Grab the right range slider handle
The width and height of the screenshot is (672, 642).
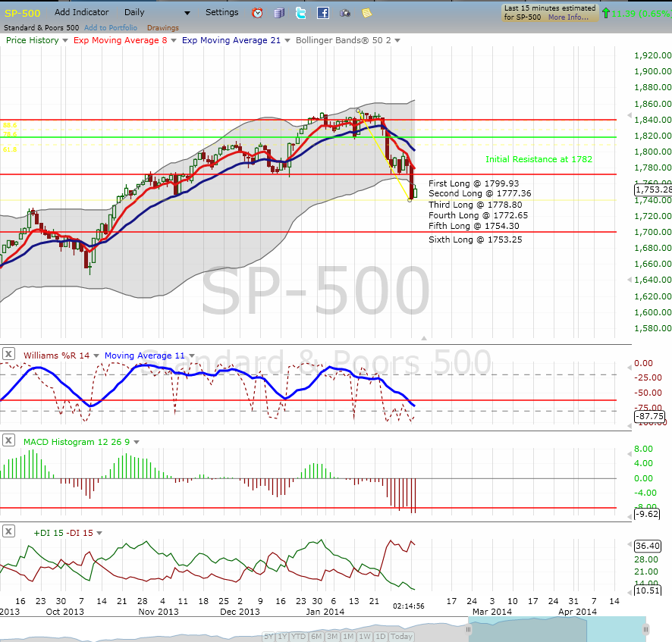(646, 629)
